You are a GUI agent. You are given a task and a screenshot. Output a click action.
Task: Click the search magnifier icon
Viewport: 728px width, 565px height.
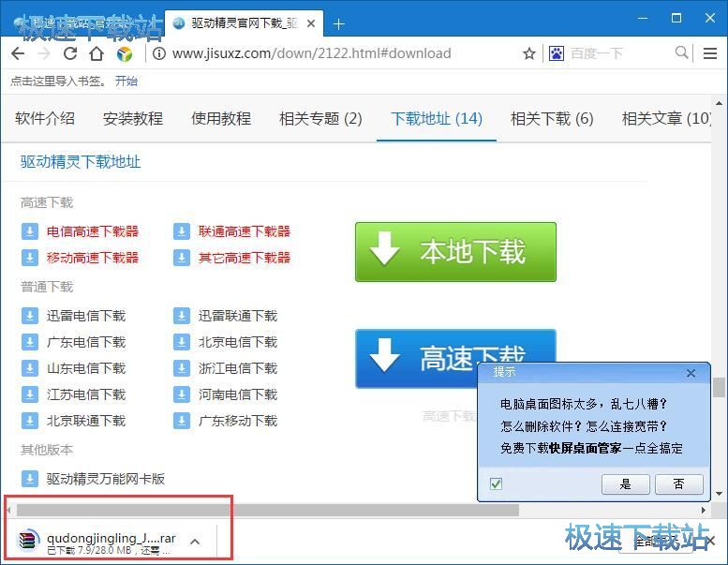click(x=681, y=52)
